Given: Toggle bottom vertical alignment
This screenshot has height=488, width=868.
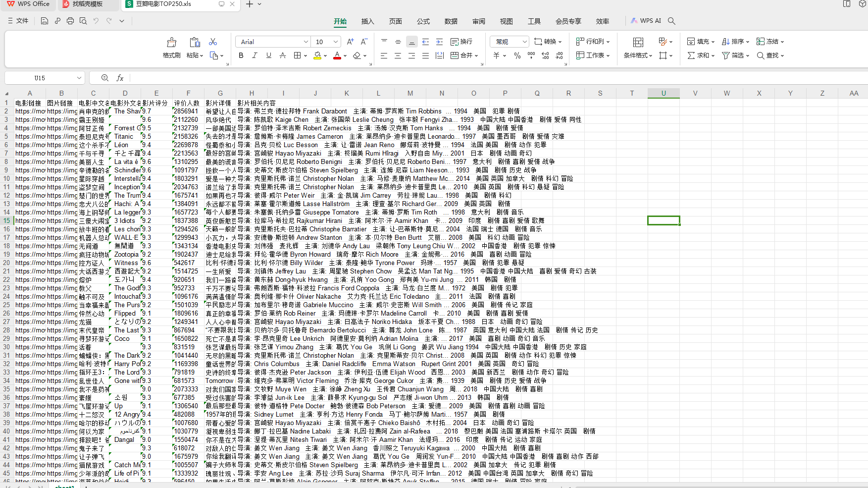Looking at the screenshot, I should 411,42.
